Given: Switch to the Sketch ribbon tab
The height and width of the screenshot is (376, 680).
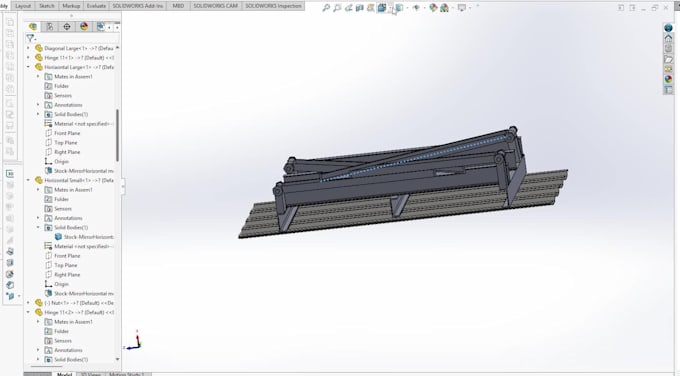Looking at the screenshot, I should pyautogui.click(x=47, y=6).
